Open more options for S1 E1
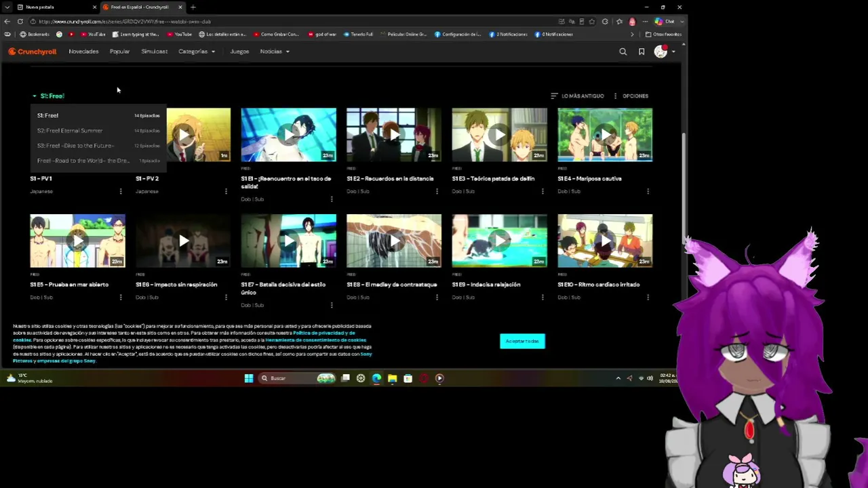This screenshot has width=868, height=488. (x=332, y=199)
